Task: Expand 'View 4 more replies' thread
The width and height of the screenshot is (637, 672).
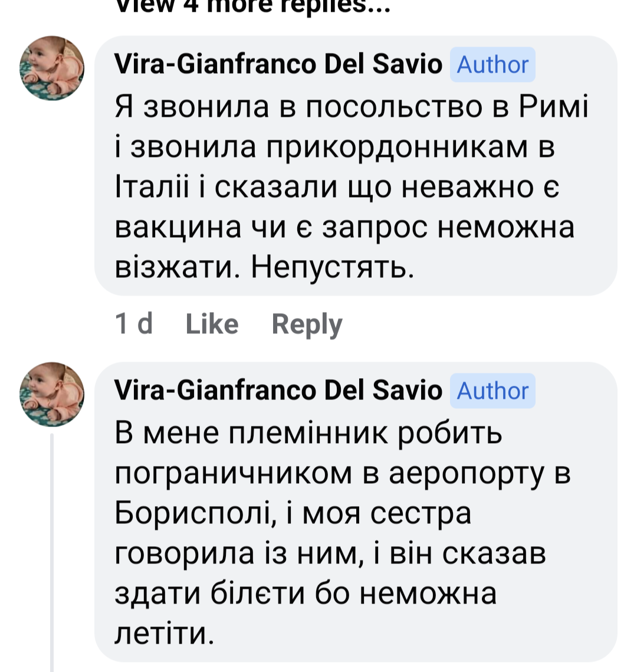Action: click(252, 6)
